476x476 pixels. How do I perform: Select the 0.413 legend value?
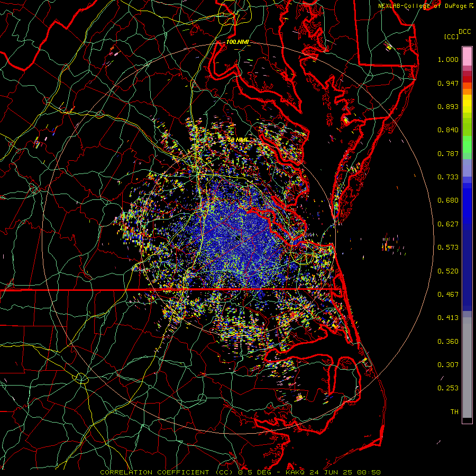[x=448, y=318]
